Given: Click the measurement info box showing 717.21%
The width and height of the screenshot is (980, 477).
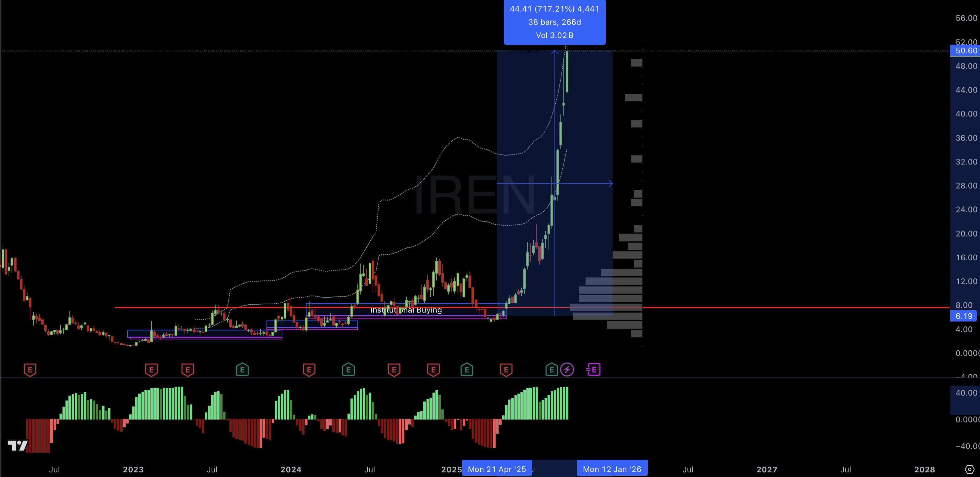Looking at the screenshot, I should click(554, 22).
